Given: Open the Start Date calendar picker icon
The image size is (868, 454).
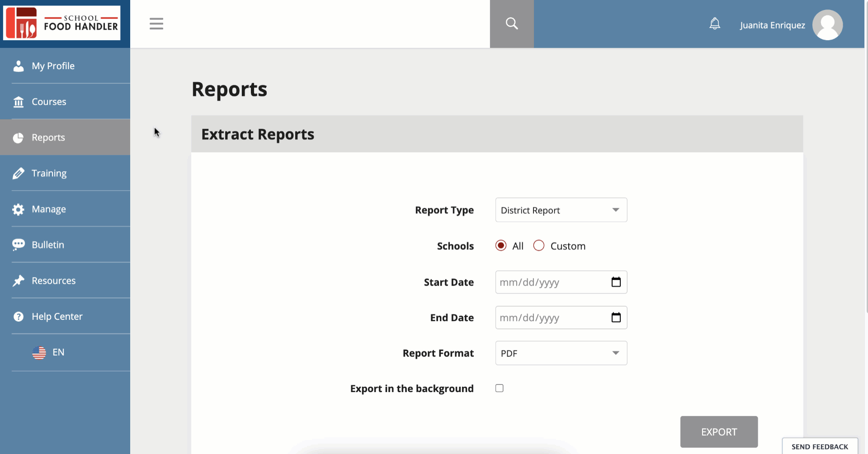Looking at the screenshot, I should point(616,282).
